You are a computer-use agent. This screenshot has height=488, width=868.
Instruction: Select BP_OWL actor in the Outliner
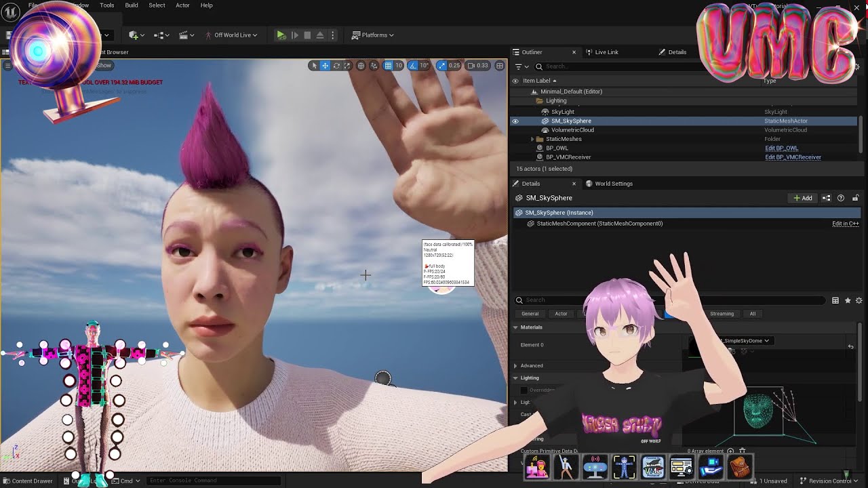[557, 148]
